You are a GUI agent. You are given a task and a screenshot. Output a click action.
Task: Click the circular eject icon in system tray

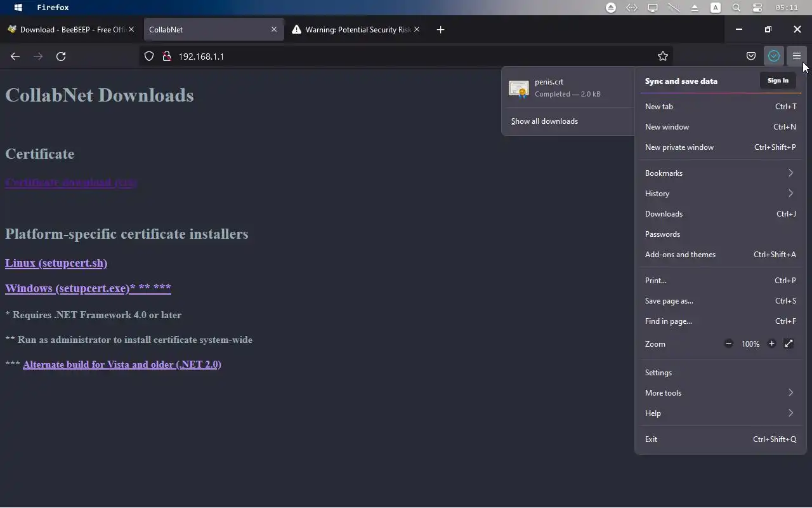610,8
